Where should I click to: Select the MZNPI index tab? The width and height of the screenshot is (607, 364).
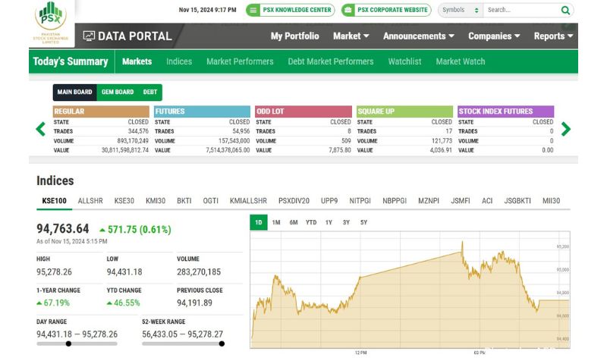pos(429,201)
